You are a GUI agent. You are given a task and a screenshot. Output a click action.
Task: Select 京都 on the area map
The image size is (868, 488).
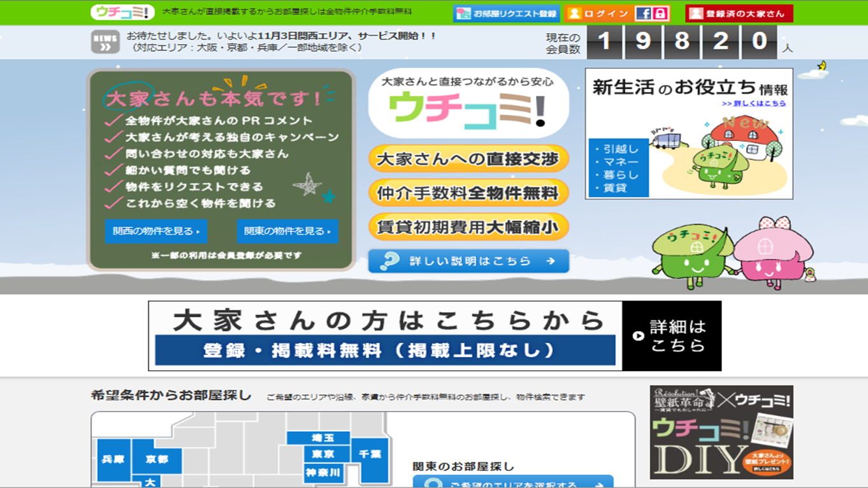click(157, 459)
